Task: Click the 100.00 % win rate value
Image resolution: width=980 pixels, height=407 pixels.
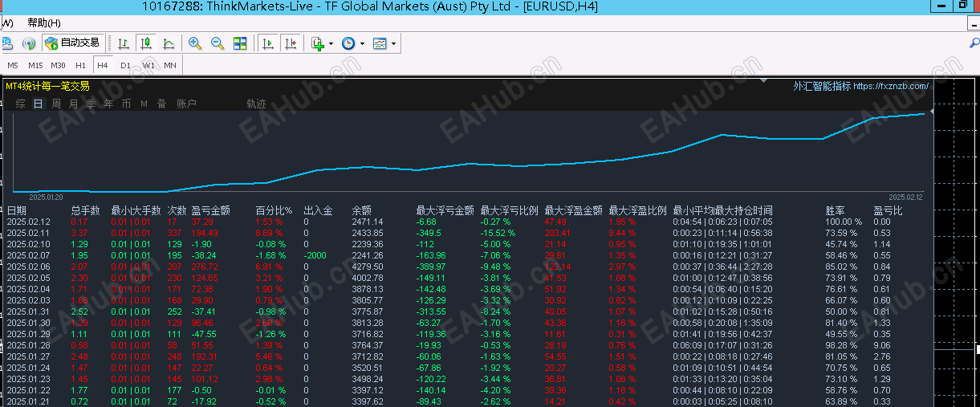Action: [844, 222]
